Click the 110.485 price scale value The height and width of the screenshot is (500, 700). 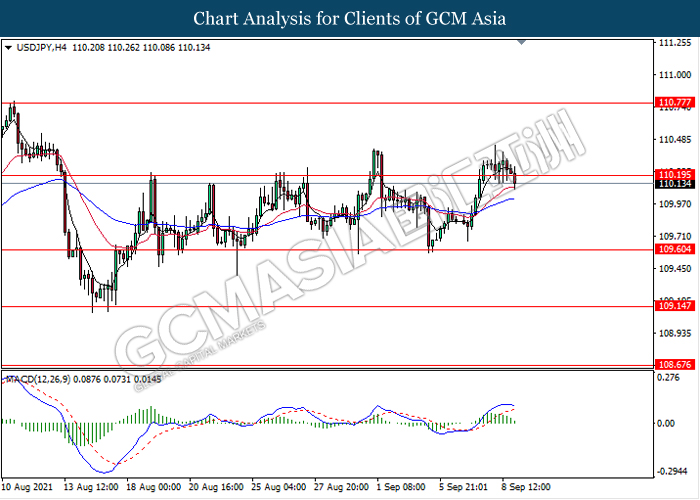(675, 140)
